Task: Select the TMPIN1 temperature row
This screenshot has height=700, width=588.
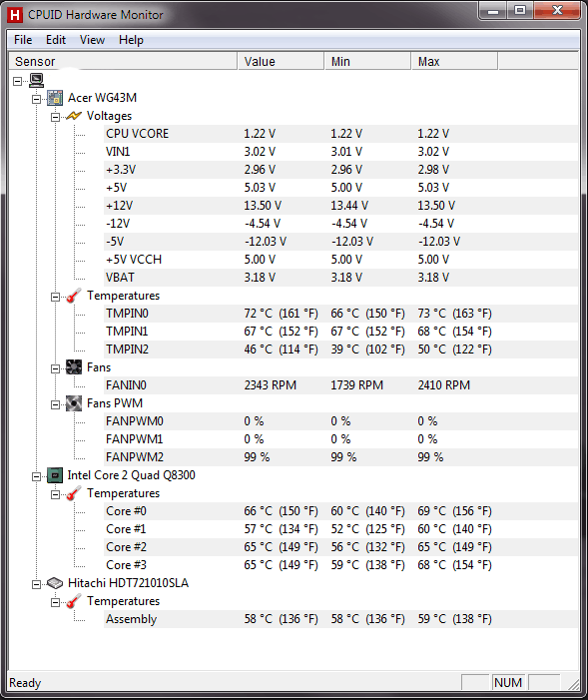Action: tap(341, 332)
